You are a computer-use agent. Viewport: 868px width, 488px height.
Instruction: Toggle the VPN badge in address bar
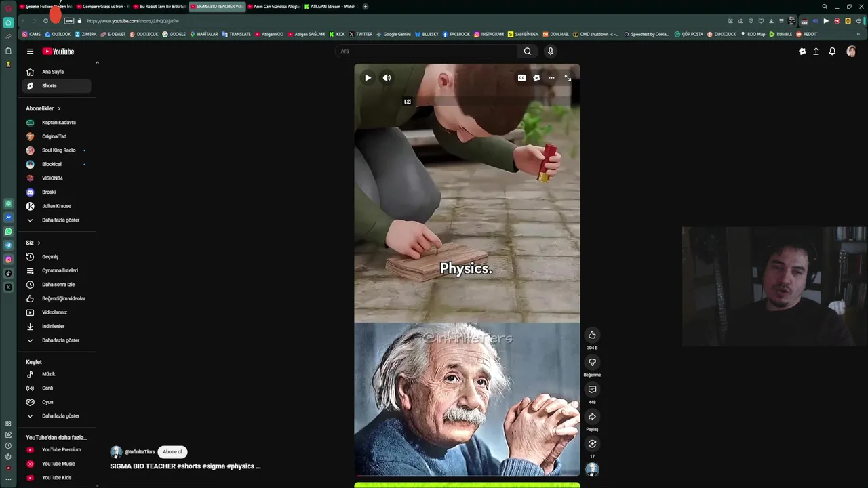pyautogui.click(x=68, y=21)
